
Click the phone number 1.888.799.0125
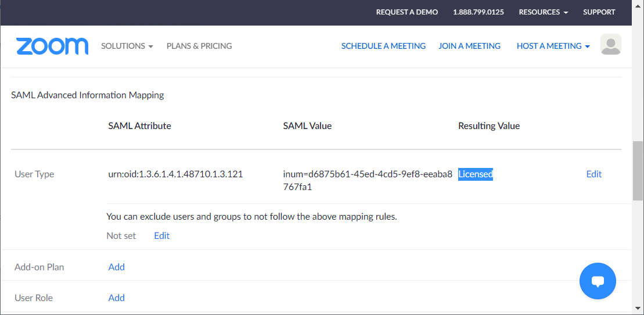(x=478, y=12)
